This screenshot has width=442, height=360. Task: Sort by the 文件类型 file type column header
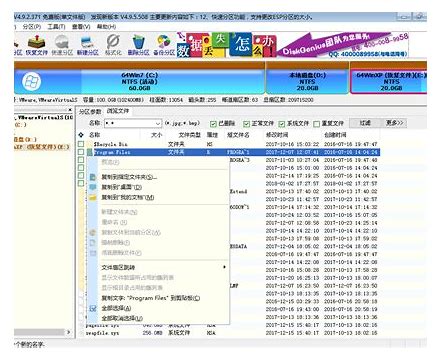click(x=189, y=135)
